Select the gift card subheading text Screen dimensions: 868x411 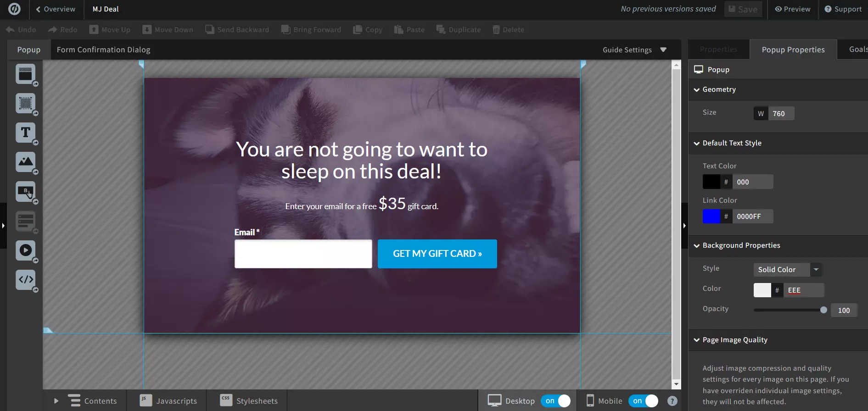click(x=362, y=204)
